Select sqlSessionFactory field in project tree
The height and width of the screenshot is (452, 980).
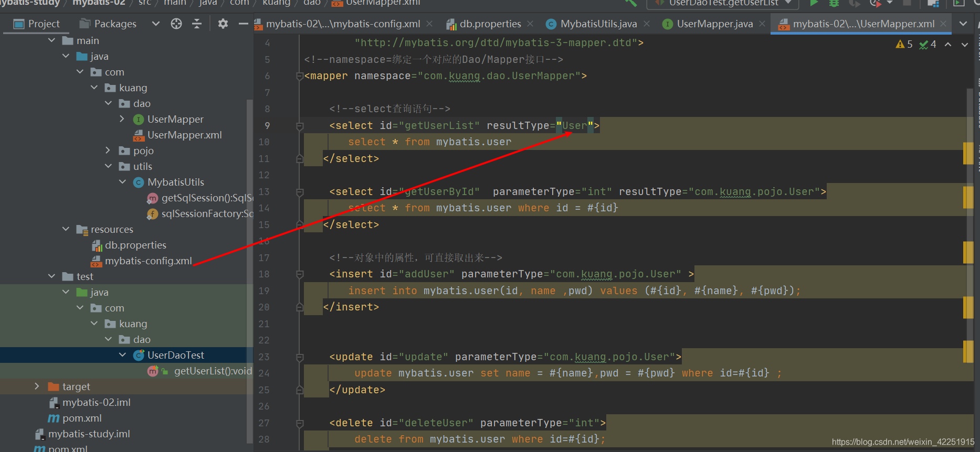207,214
